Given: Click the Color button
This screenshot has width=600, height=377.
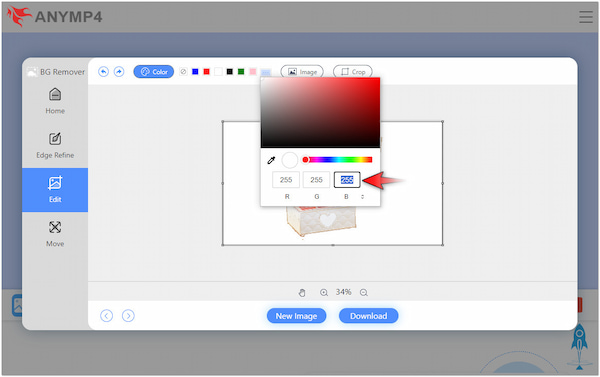Looking at the screenshot, I should click(153, 72).
